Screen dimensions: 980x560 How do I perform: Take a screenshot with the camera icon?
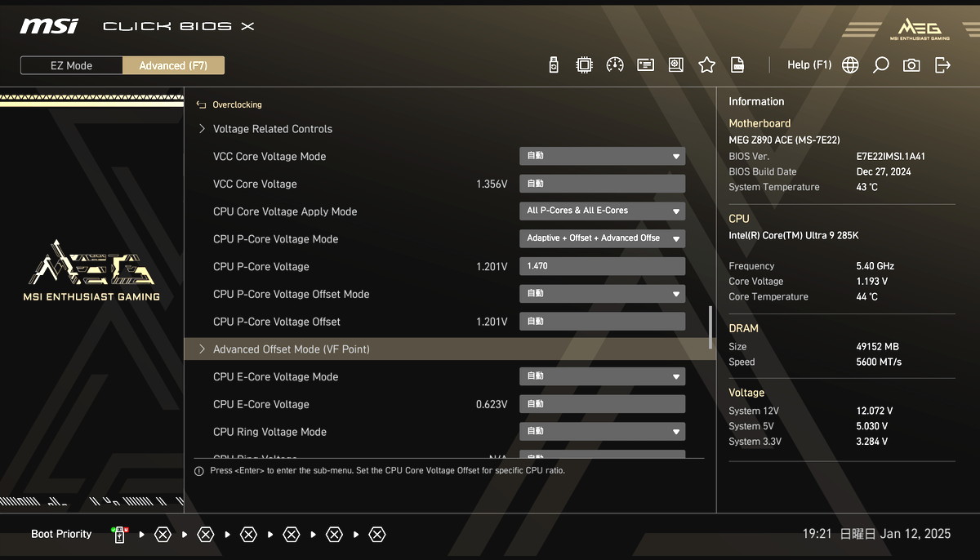tap(911, 65)
